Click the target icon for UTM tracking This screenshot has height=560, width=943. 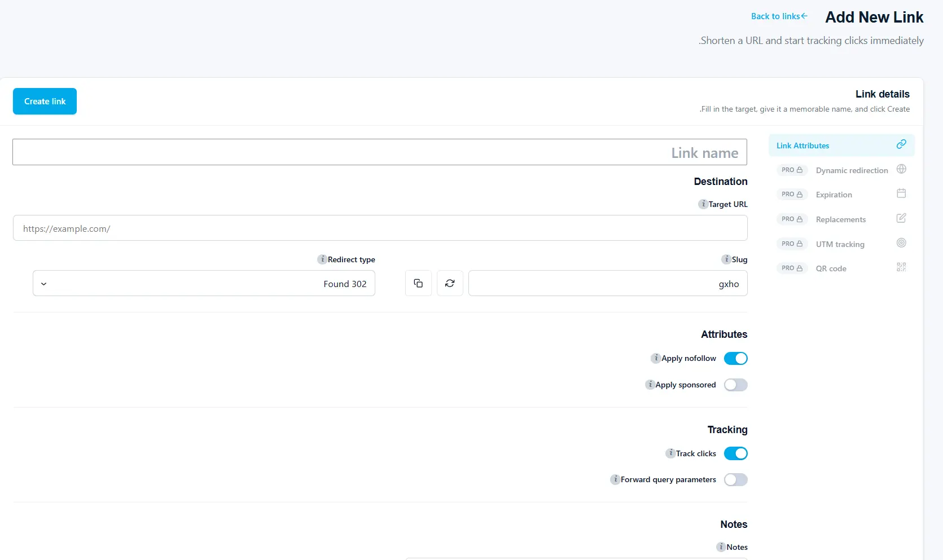coord(901,243)
